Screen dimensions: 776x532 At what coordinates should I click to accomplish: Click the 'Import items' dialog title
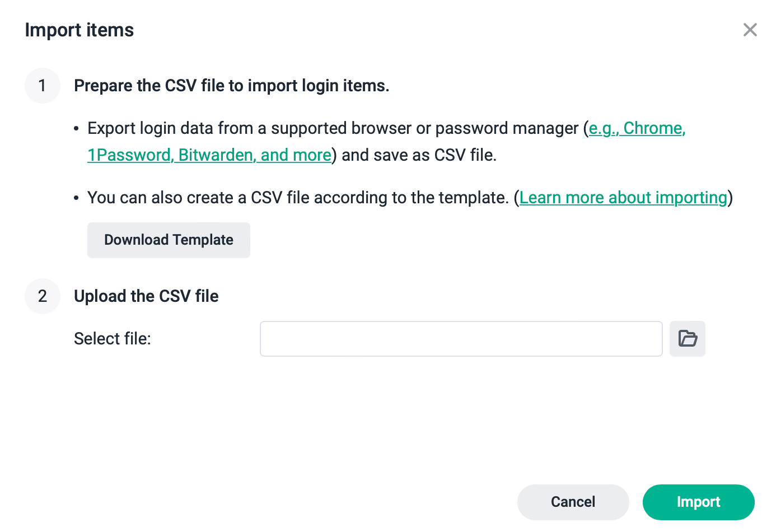tap(80, 30)
